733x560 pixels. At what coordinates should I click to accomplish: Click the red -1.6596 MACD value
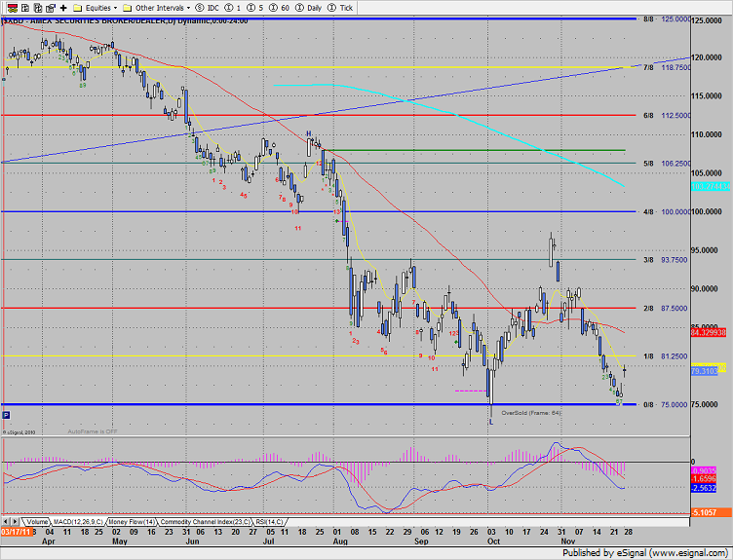[704, 479]
